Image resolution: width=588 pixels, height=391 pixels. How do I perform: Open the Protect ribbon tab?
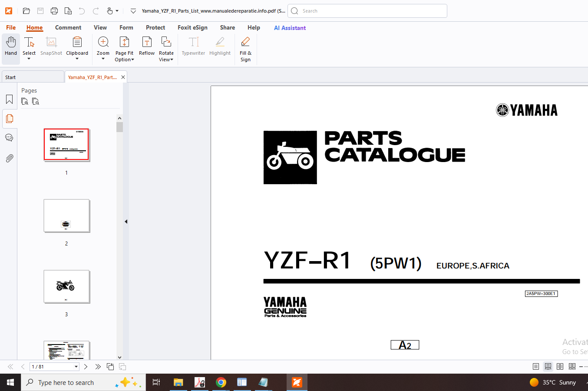coord(155,27)
